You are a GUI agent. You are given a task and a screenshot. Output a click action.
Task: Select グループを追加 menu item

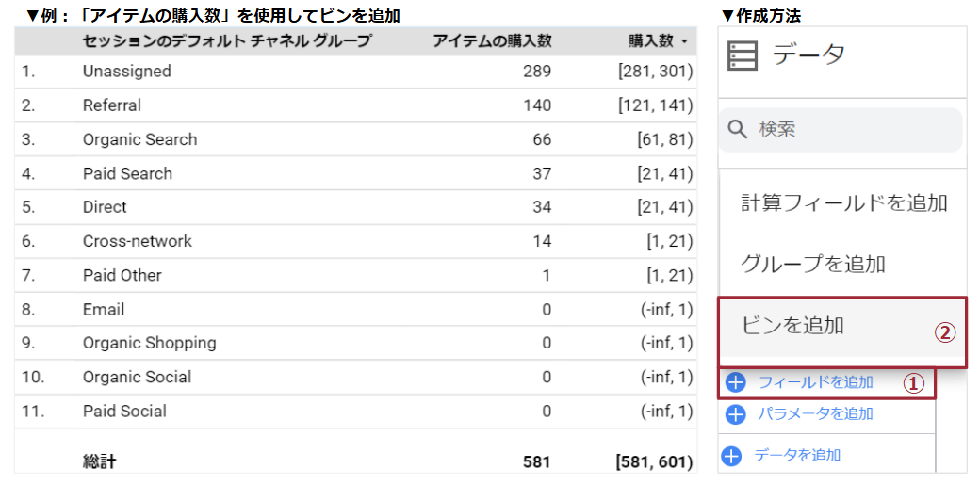point(812,264)
